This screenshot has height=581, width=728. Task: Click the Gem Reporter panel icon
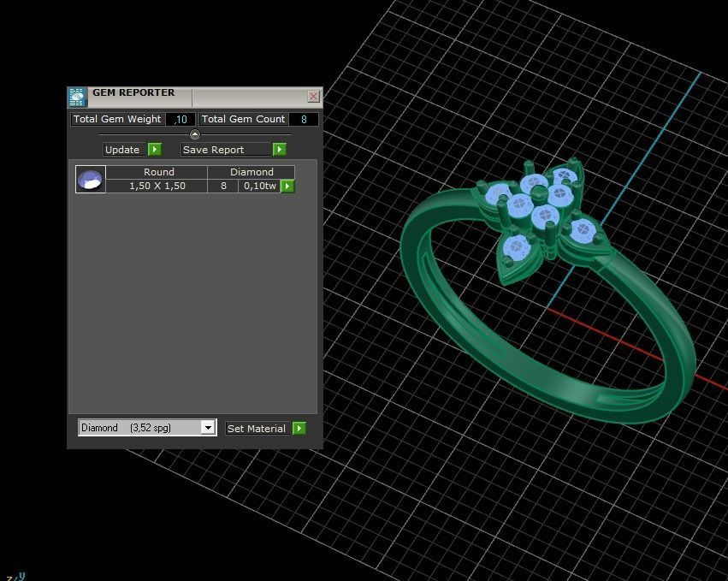pos(77,97)
